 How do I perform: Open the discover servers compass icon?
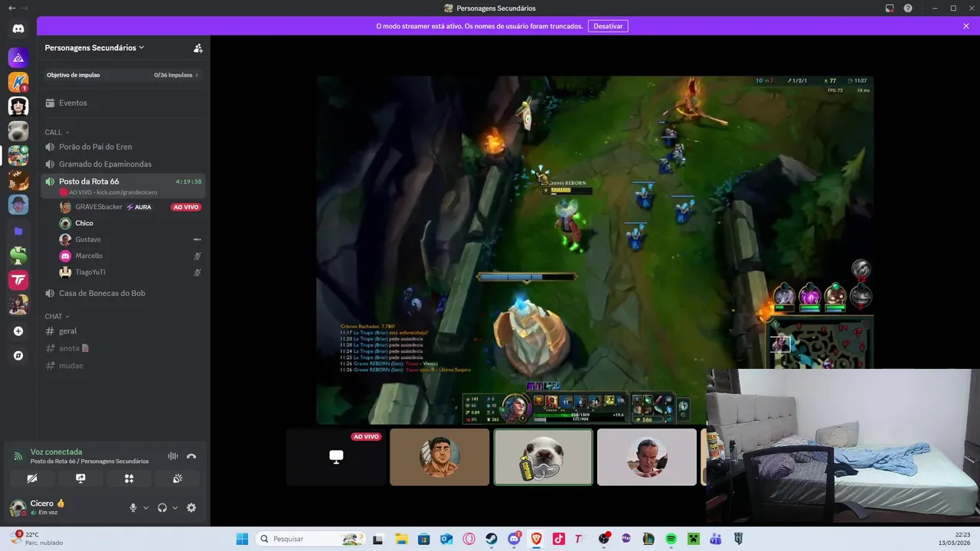[x=18, y=356]
